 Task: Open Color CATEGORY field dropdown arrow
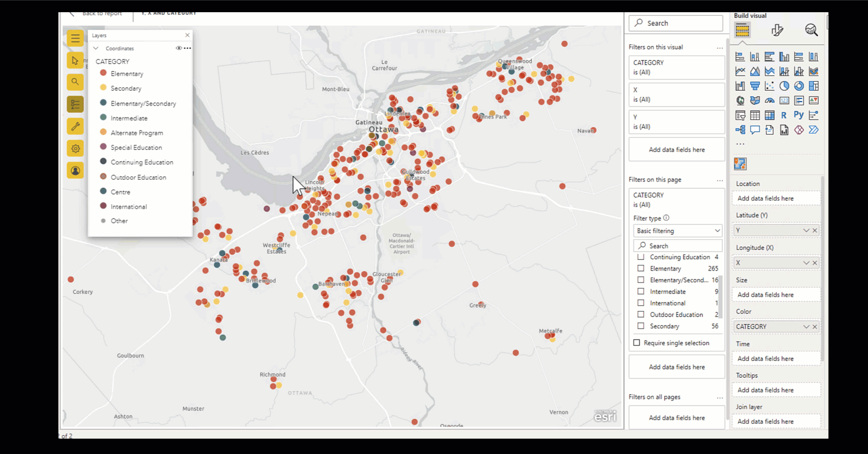(806, 327)
